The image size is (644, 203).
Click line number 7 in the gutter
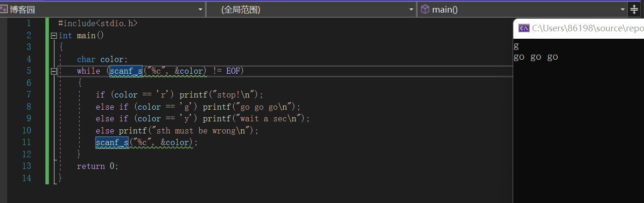tap(28, 95)
